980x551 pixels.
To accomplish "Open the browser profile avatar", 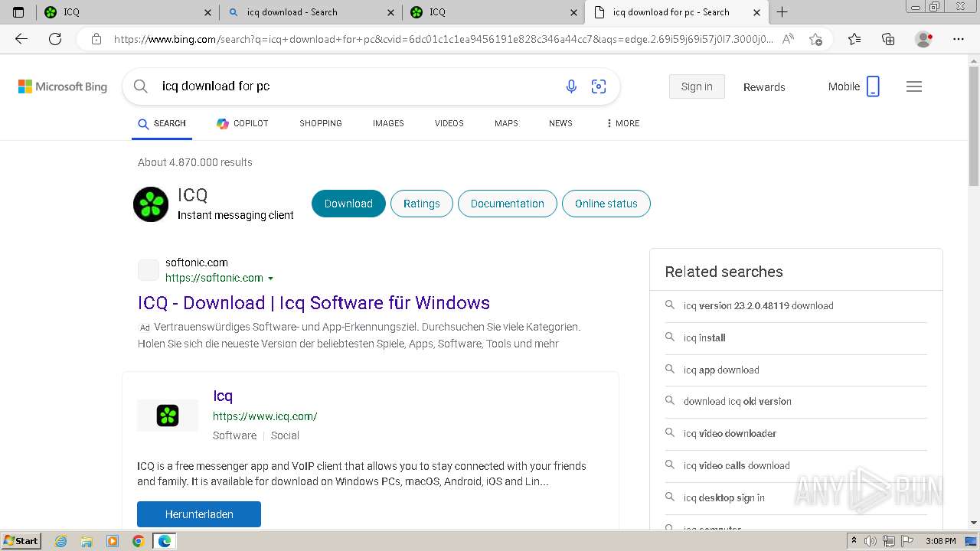I will click(924, 39).
